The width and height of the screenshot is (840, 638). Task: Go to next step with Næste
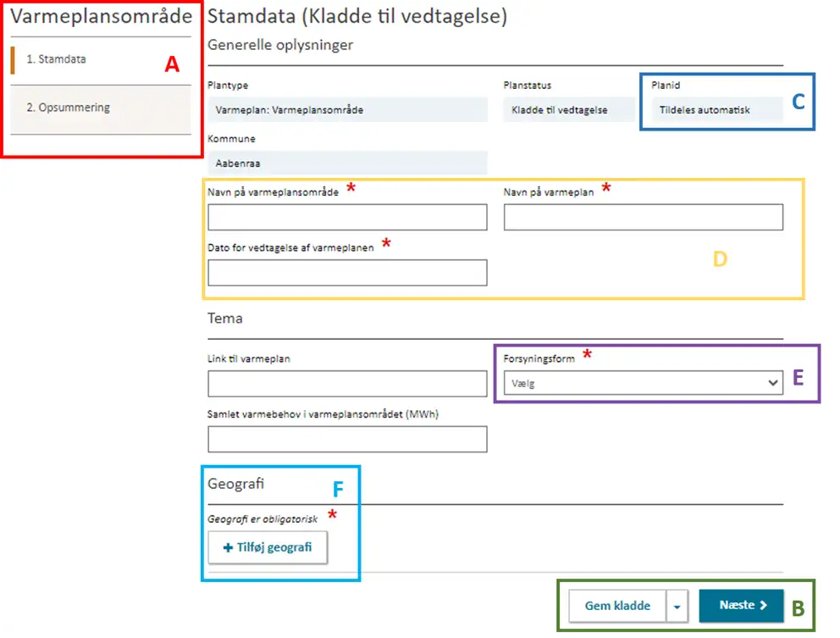click(741, 606)
